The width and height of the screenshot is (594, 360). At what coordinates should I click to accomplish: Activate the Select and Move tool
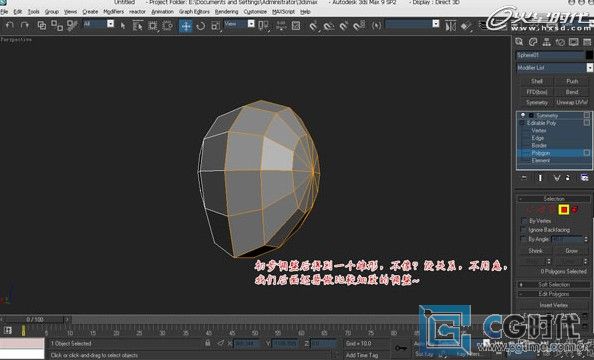(x=186, y=26)
